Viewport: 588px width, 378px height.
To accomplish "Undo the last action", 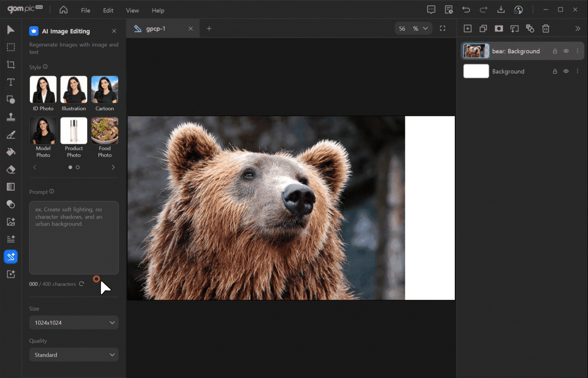I will click(466, 10).
